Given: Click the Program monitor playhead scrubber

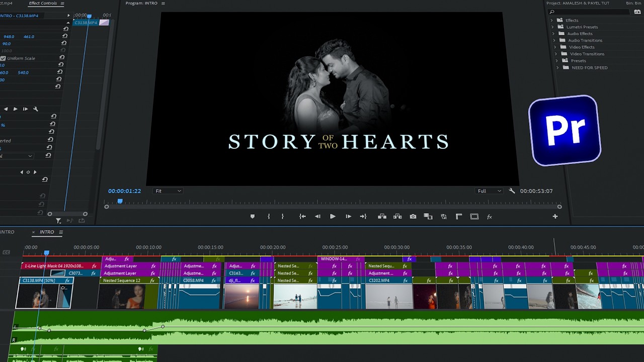Looking at the screenshot, I should tap(120, 201).
